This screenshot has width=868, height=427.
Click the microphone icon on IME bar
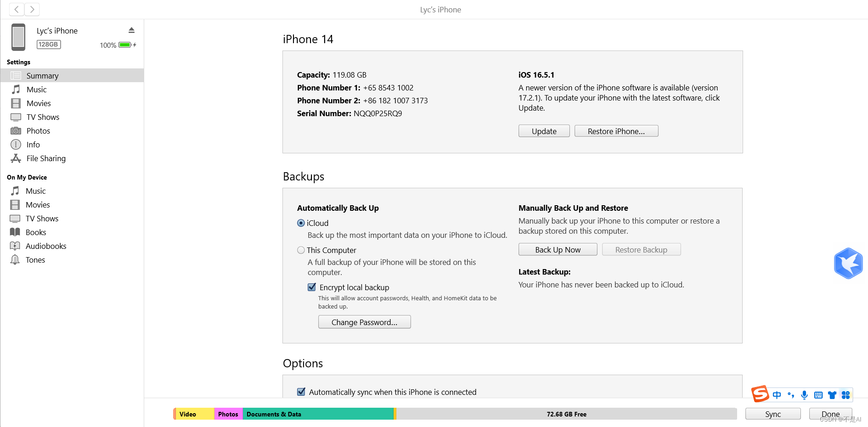[804, 395]
